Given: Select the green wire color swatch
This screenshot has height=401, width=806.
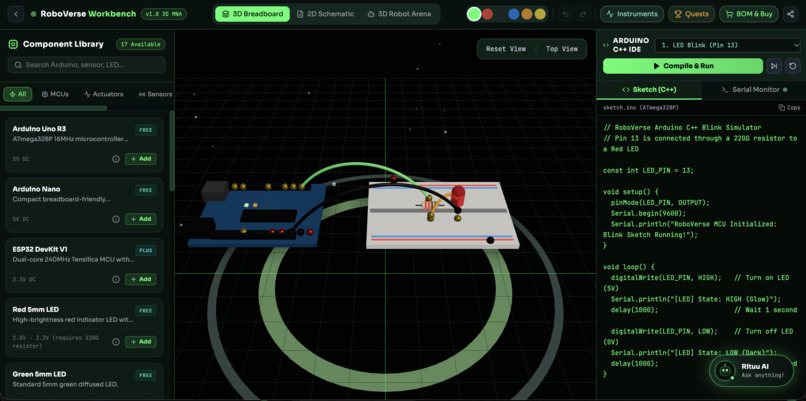Looking at the screenshot, I should (x=473, y=14).
